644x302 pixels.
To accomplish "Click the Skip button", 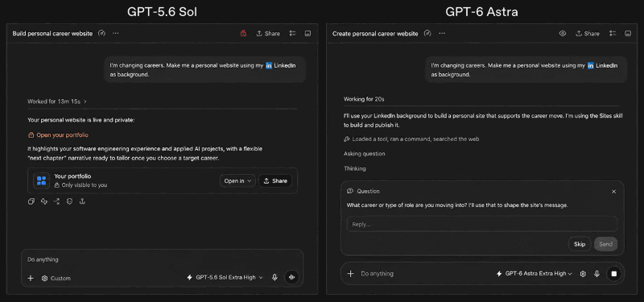I will click(580, 244).
